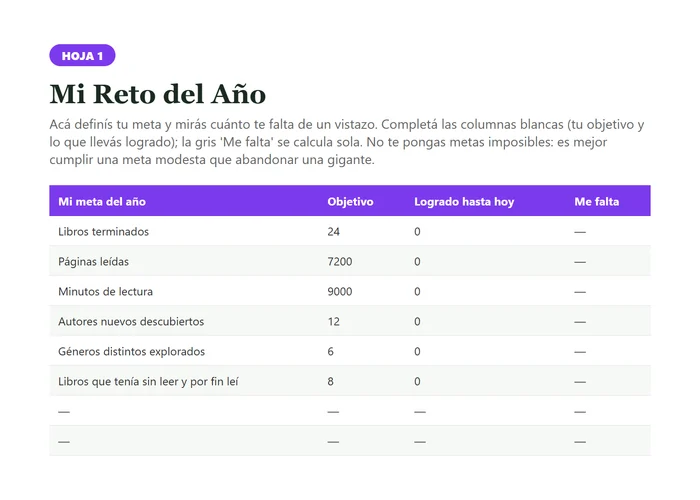The width and height of the screenshot is (700, 500).
Task: Edit the objetivo cell showing 8
Action: coord(330,381)
